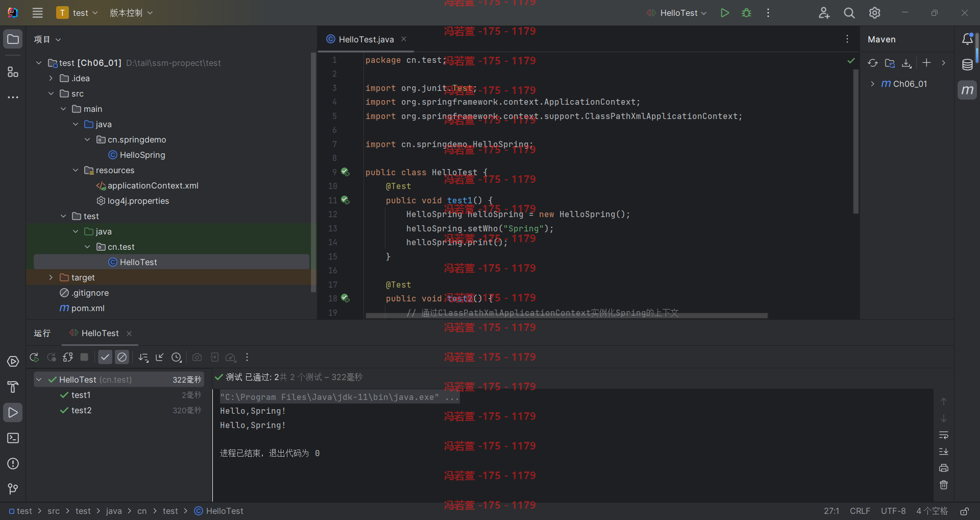Clear console output with trash icon

click(944, 485)
